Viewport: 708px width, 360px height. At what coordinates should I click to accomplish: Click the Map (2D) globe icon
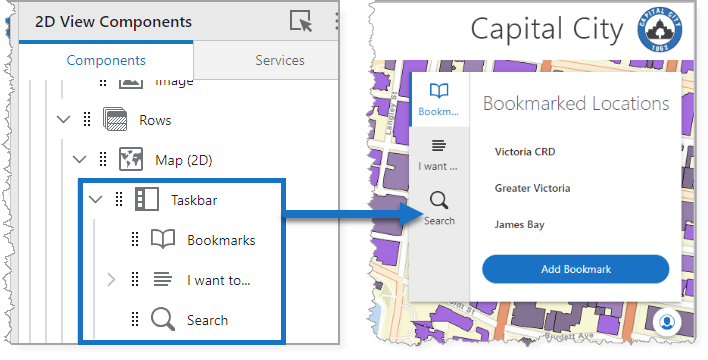[x=131, y=159]
